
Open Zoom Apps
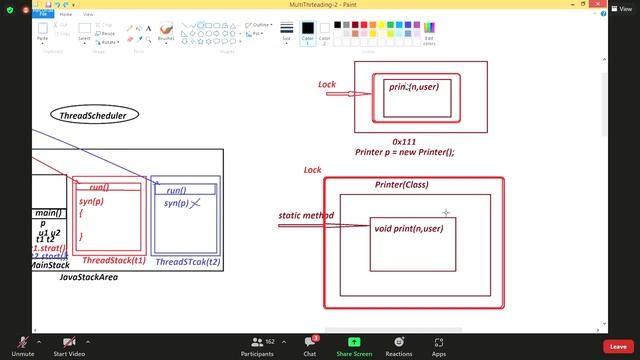pos(439,347)
